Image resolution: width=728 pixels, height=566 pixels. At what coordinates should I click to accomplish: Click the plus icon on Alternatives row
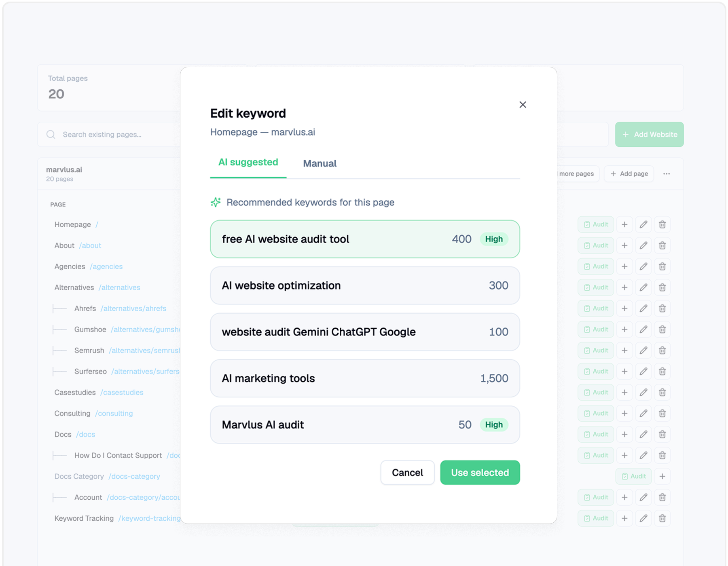624,287
